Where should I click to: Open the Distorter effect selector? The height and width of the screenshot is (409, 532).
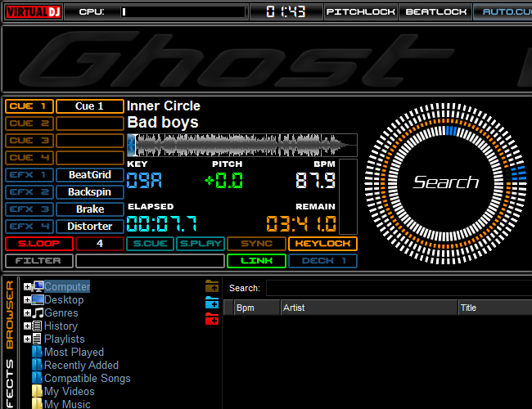(x=90, y=227)
